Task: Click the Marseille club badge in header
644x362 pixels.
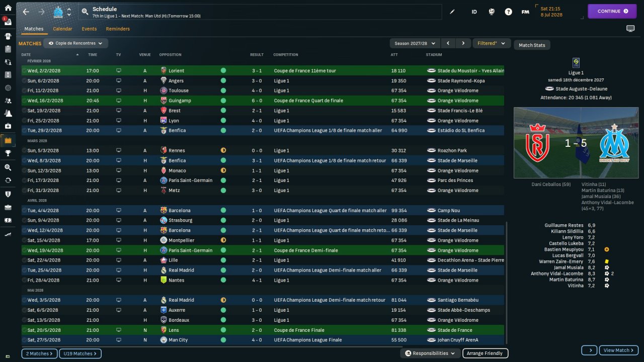Action: 58,12
